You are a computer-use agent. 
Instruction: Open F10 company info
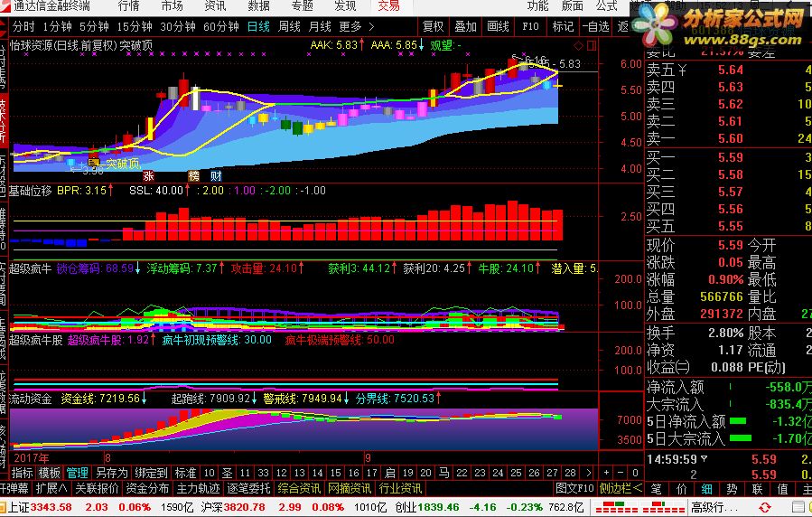coord(530,26)
